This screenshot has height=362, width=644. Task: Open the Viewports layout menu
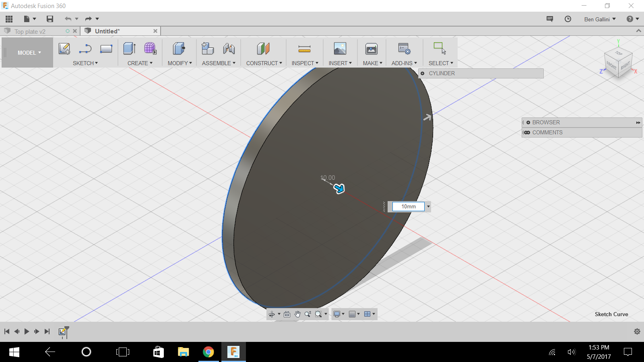coord(367,314)
